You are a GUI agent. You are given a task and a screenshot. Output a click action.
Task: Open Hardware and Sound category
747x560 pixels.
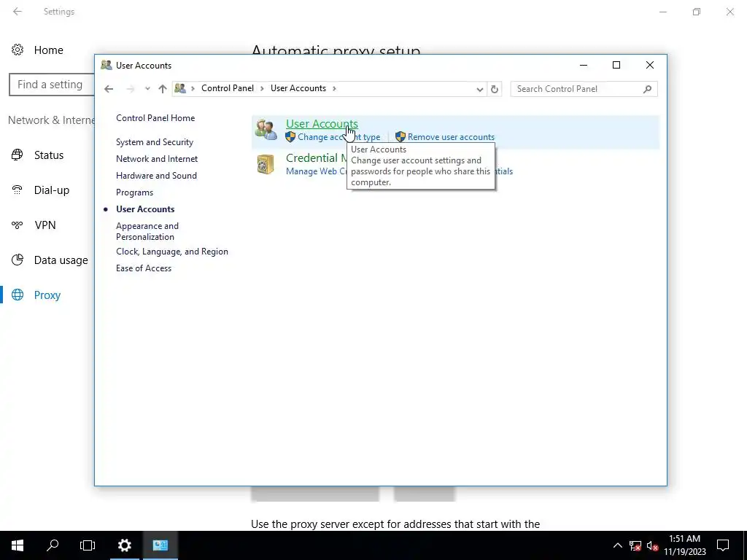tap(156, 176)
